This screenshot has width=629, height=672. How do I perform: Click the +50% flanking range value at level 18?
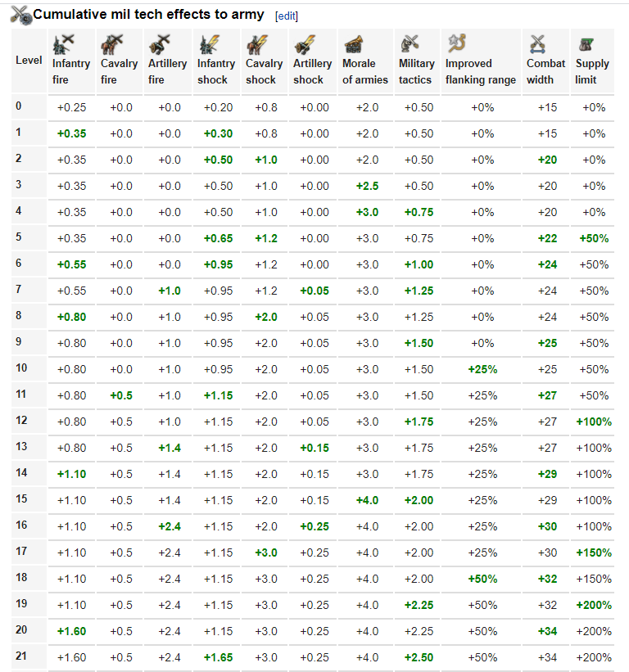[482, 579]
